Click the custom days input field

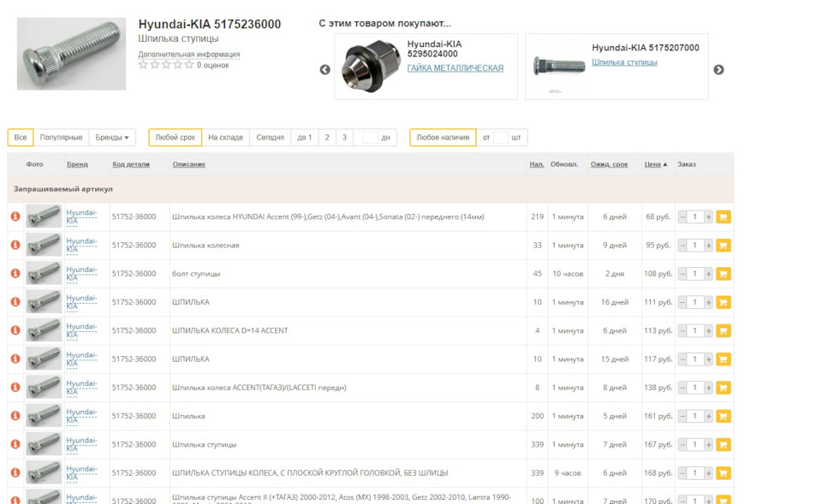point(370,137)
